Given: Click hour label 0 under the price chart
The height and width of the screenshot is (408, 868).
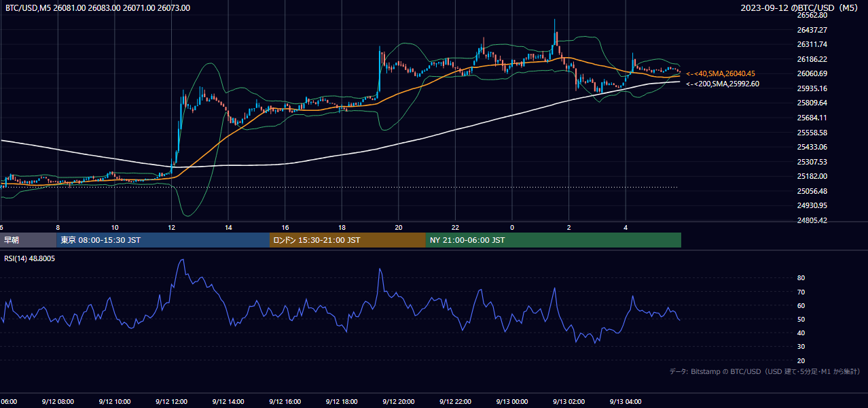Looking at the screenshot, I should (512, 228).
